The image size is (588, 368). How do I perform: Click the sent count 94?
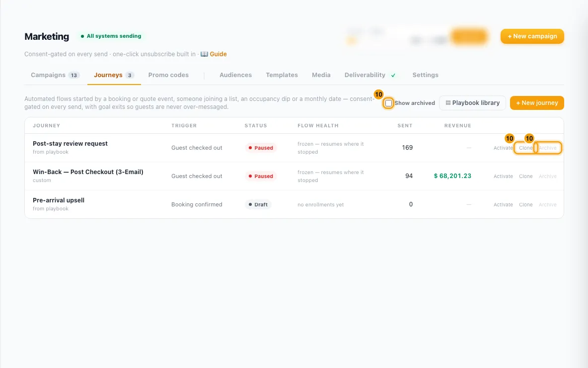[x=409, y=176]
